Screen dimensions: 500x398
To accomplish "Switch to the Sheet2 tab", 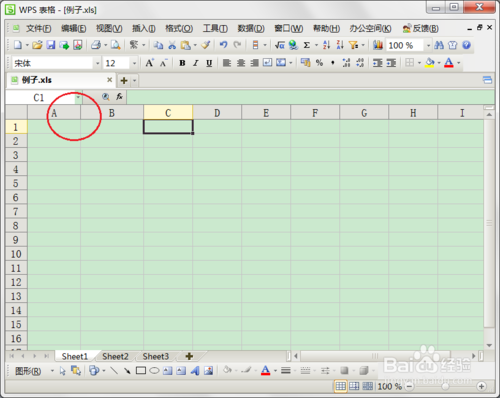I will 115,356.
